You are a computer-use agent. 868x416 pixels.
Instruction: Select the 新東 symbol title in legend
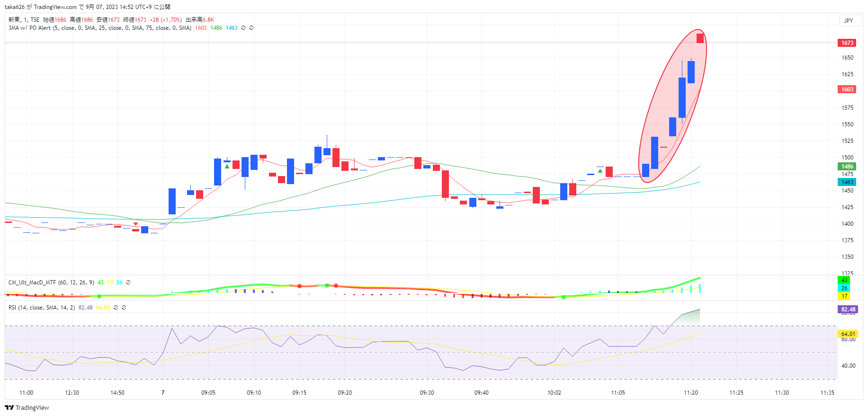point(14,20)
